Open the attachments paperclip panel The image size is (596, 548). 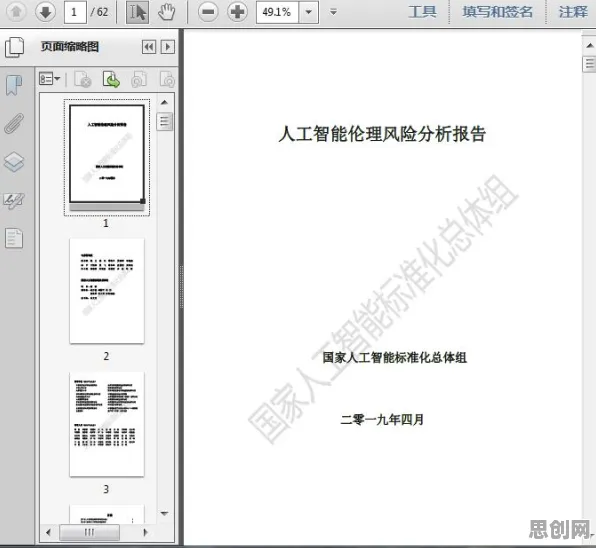pyautogui.click(x=14, y=124)
